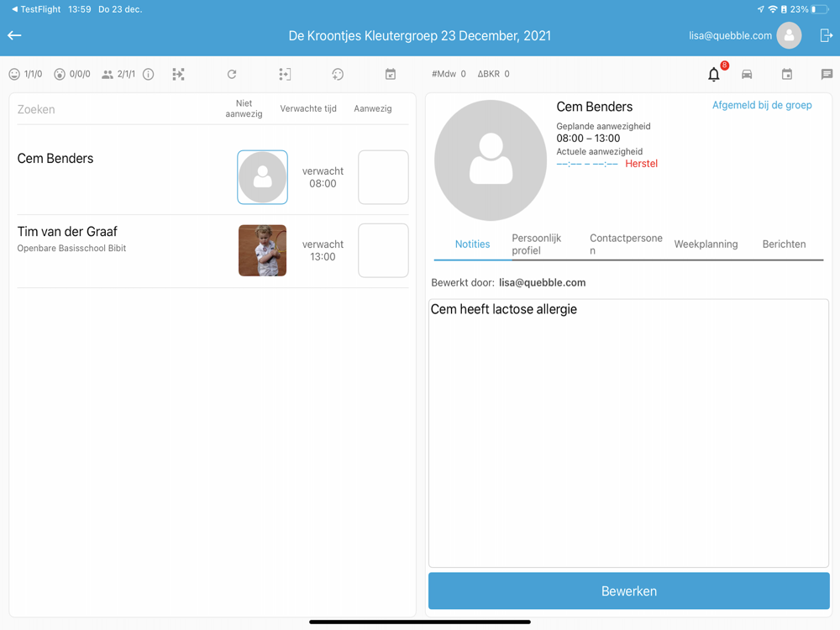Open the info circle icon
This screenshot has height=630, width=840.
point(149,74)
